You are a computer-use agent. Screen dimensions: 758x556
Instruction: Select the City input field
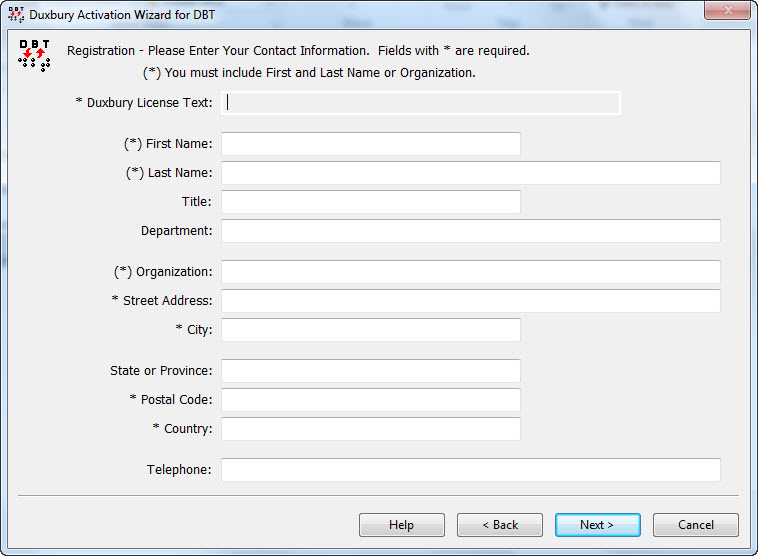click(x=371, y=330)
